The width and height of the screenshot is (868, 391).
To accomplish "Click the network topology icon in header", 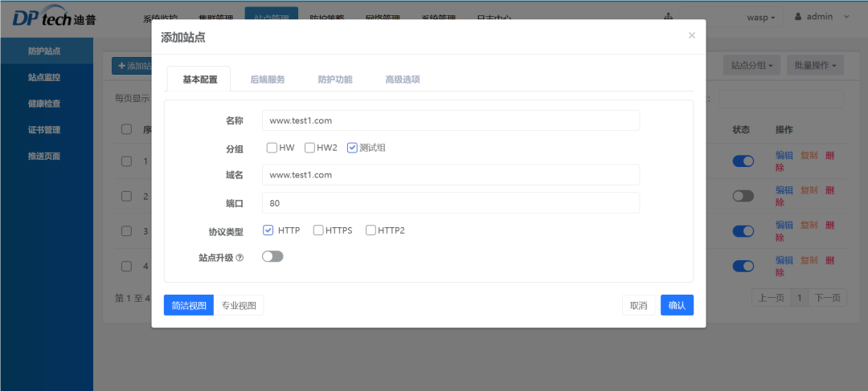I will (x=668, y=17).
